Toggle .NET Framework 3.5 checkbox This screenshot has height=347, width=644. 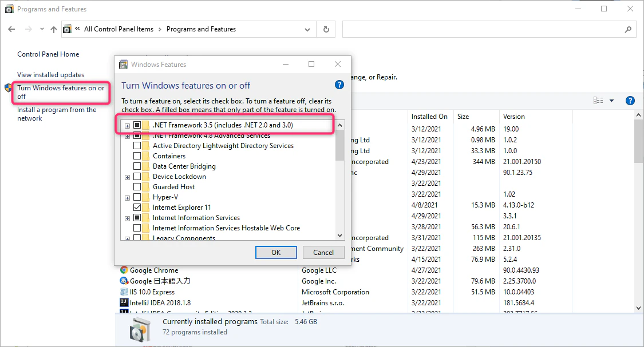(x=137, y=125)
